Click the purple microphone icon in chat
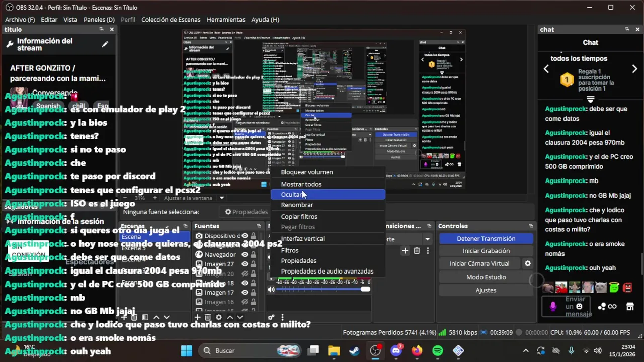 [553, 306]
